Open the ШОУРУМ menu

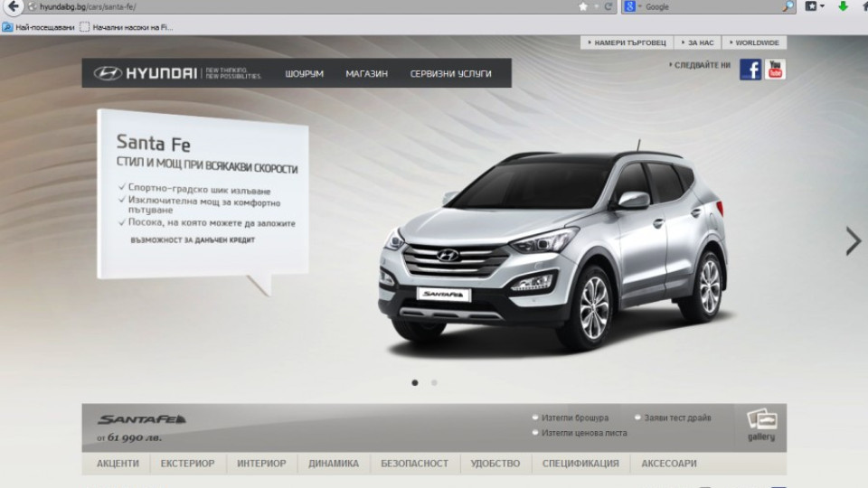[304, 73]
